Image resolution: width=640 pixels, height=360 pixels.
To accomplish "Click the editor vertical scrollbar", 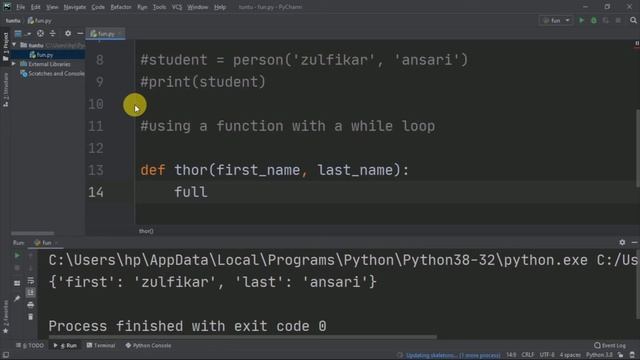I will pyautogui.click(x=638, y=148).
